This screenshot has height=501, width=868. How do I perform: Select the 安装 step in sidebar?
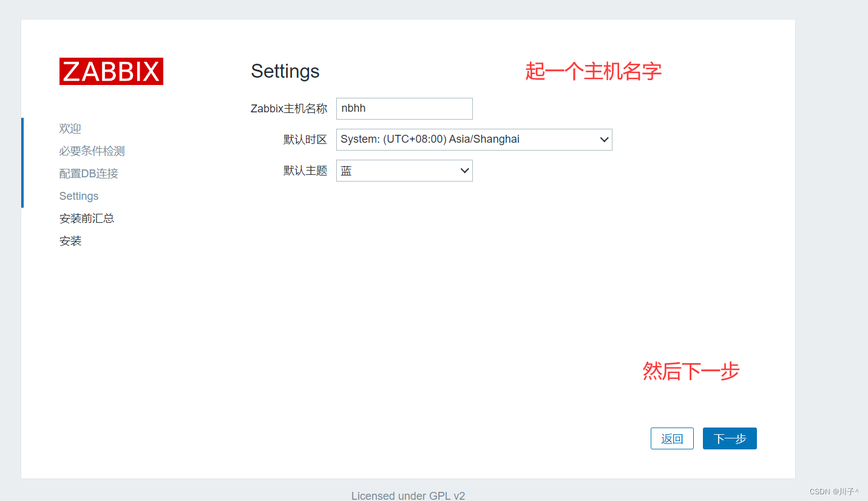coord(70,240)
